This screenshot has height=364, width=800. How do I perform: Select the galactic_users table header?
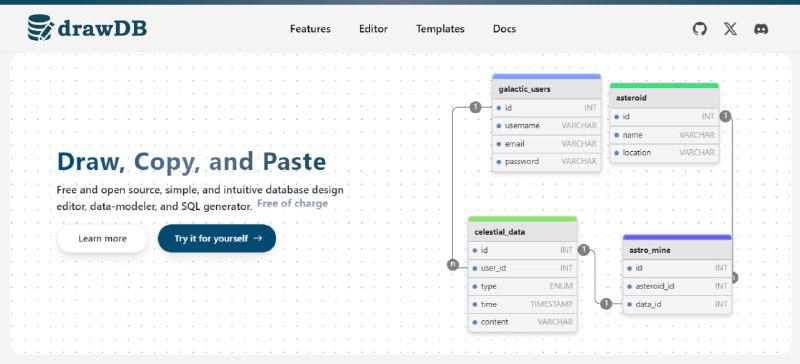546,89
